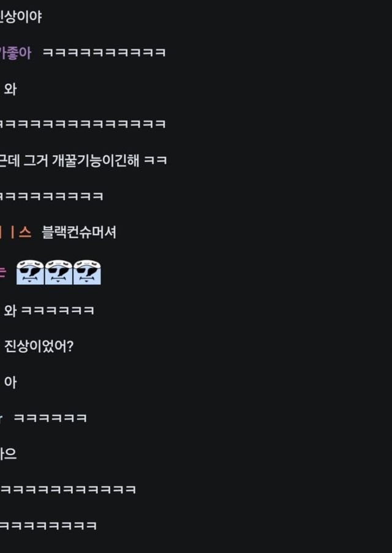Click the first sunglasses face emote

pos(30,273)
